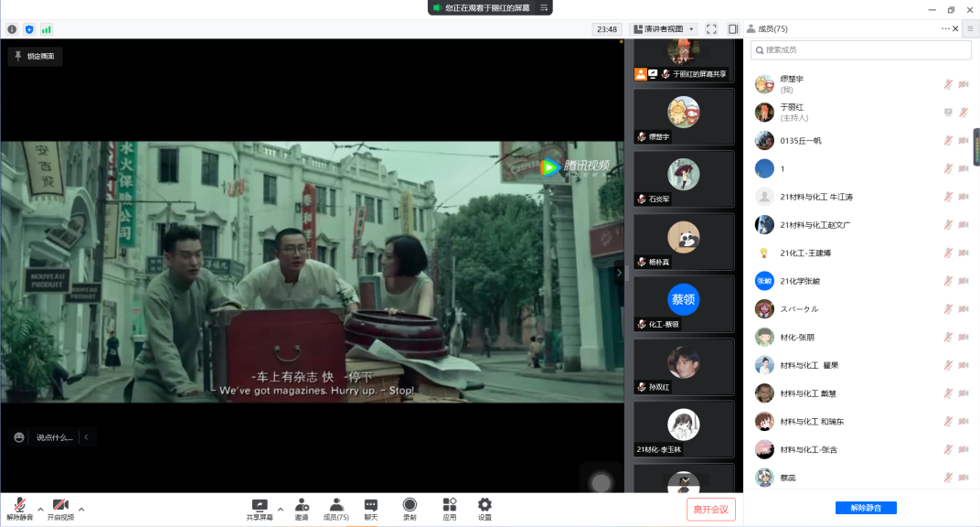The height and width of the screenshot is (527, 980).
Task: Enter fullscreen with the top bar icon
Action: click(x=711, y=29)
